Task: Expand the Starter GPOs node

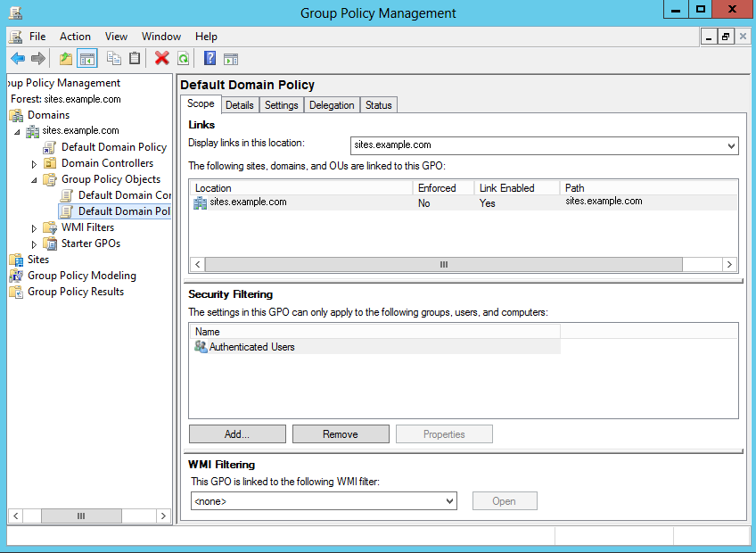Action: click(34, 244)
